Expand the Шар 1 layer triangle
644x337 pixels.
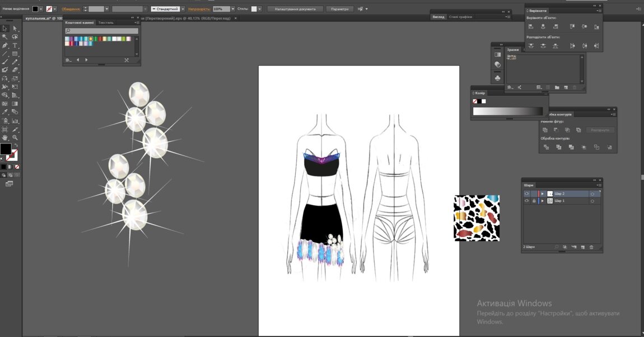tap(542, 201)
